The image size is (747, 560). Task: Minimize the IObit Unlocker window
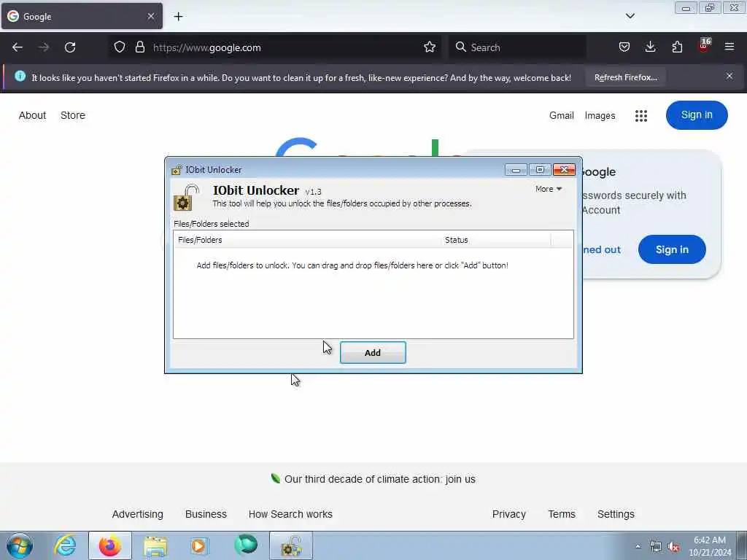516,169
